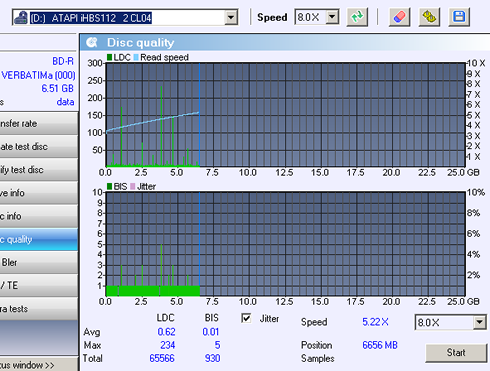The image size is (490, 371).
Task: Click the BIS average value 0.01
Action: [x=211, y=332]
